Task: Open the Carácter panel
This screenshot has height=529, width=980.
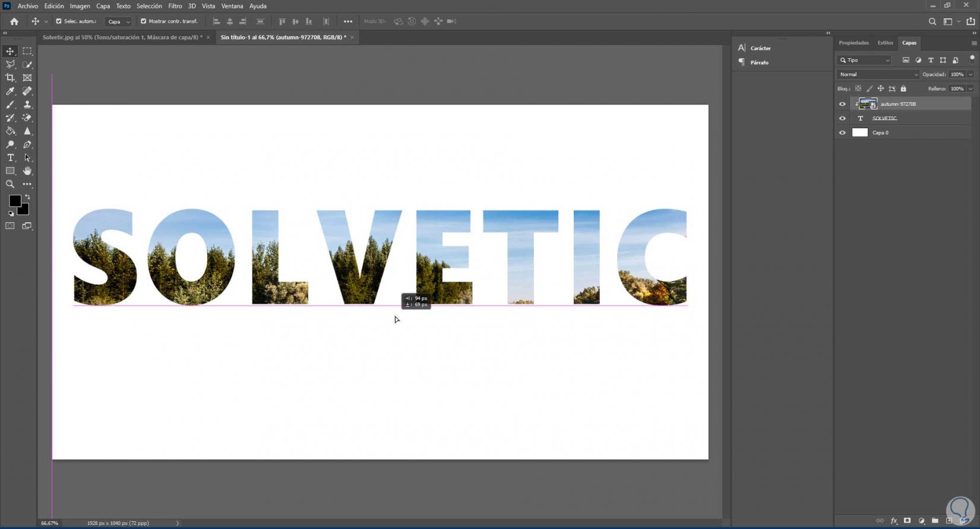Action: click(x=760, y=48)
